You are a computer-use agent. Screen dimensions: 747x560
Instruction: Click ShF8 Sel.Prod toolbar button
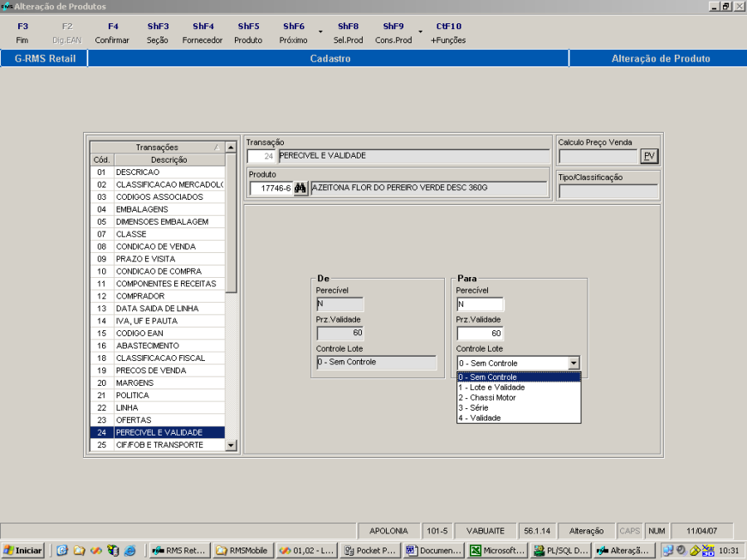[348, 33]
